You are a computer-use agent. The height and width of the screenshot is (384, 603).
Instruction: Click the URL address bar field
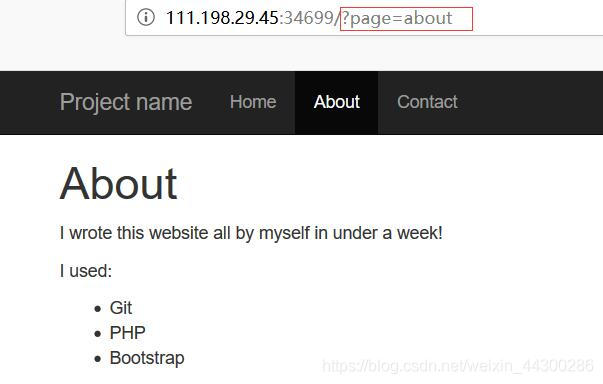click(x=364, y=18)
